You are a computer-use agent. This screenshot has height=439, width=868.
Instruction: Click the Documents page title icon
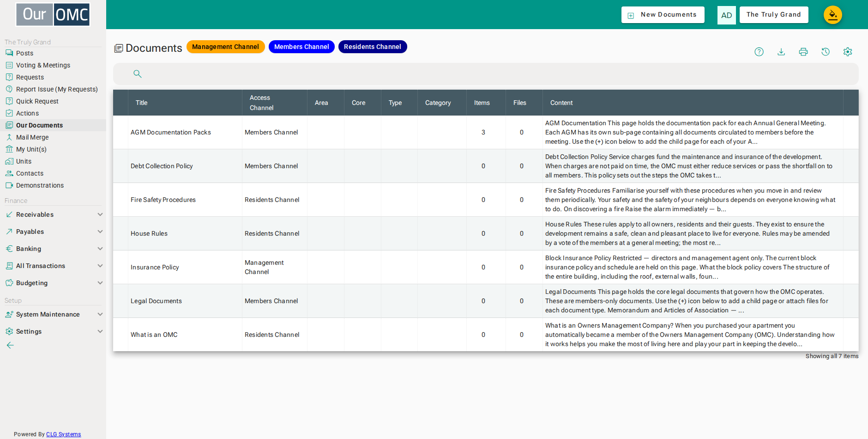119,48
